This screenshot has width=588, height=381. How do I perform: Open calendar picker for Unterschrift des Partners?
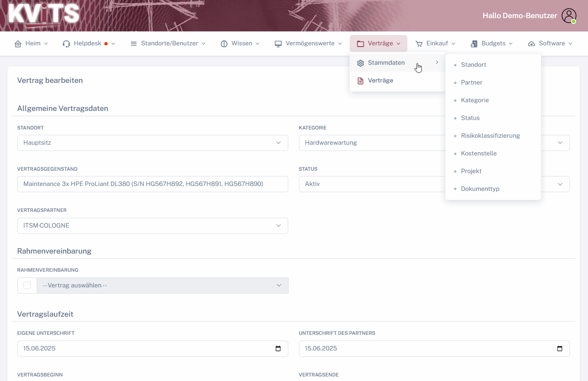(560, 348)
